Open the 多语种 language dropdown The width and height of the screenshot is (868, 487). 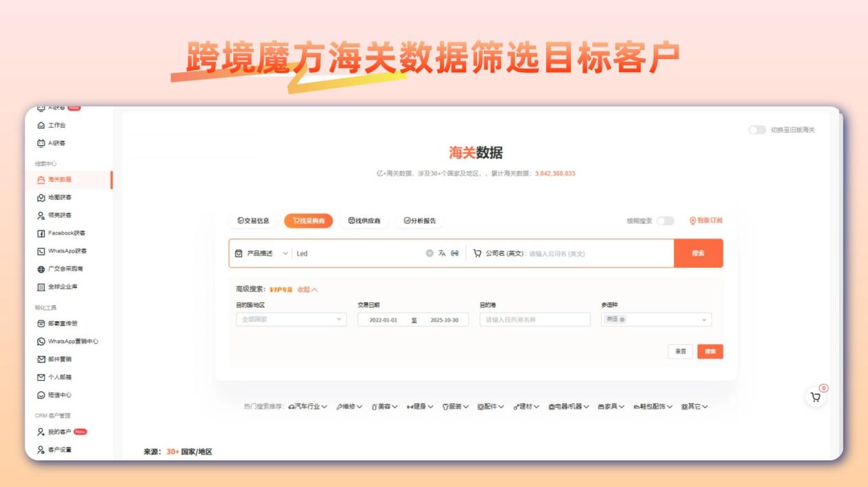point(656,319)
